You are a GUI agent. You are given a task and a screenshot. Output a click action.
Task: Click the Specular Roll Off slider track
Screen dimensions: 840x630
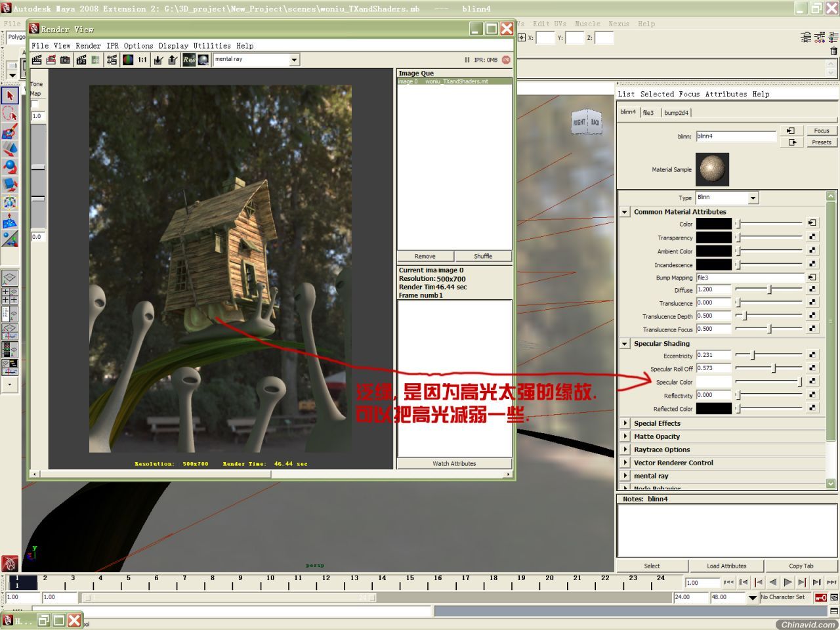(x=769, y=368)
